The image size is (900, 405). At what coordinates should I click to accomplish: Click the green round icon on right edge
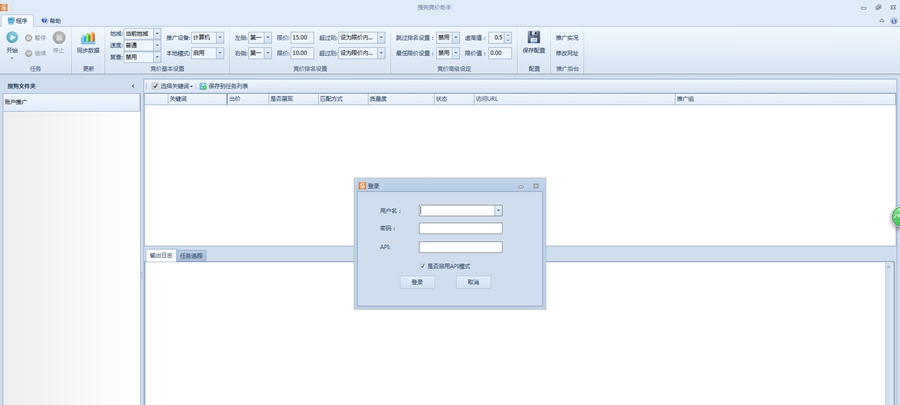pyautogui.click(x=896, y=217)
